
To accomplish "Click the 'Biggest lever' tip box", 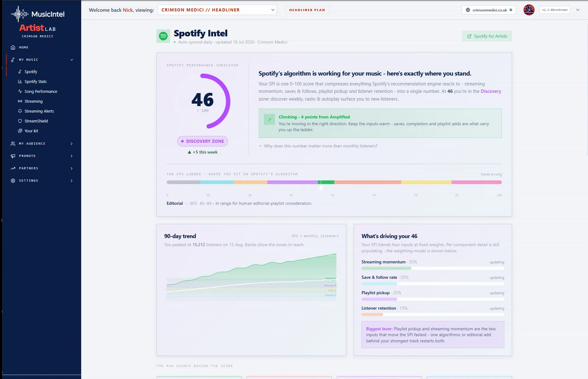I will (x=433, y=335).
